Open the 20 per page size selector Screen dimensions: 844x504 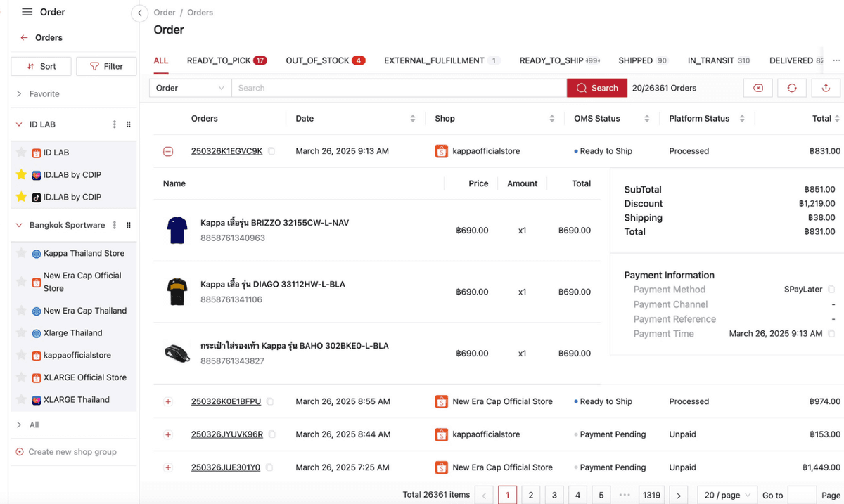pos(727,495)
